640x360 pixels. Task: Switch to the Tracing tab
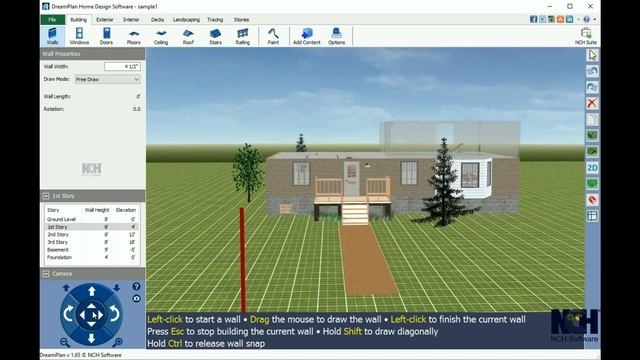pyautogui.click(x=215, y=20)
